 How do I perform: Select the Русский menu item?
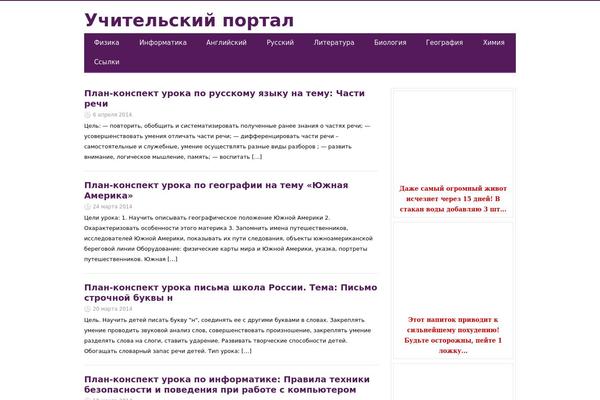(x=280, y=42)
